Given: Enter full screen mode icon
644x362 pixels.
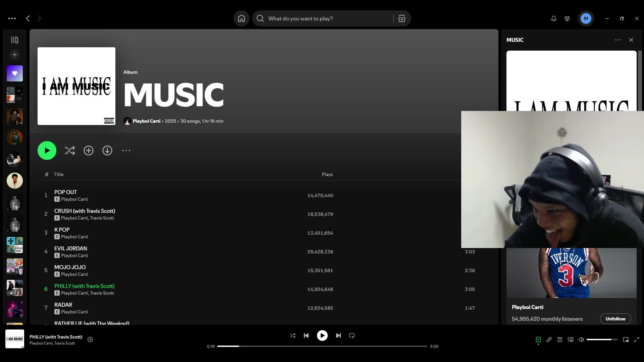Looking at the screenshot, I should tap(637, 340).
